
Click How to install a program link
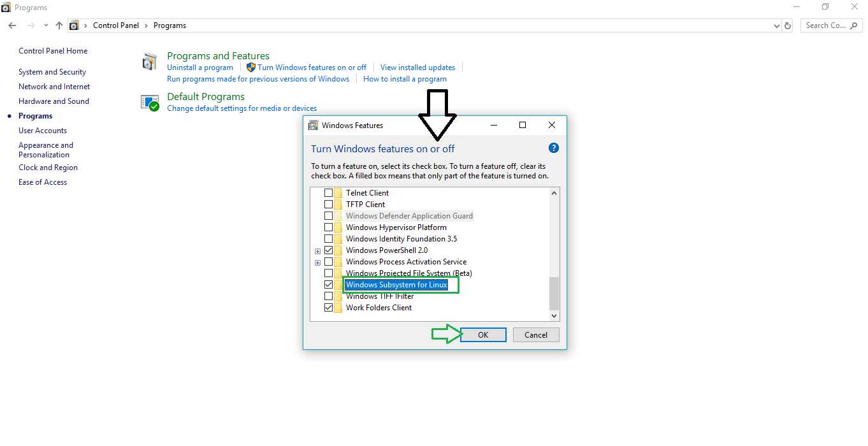click(x=405, y=79)
